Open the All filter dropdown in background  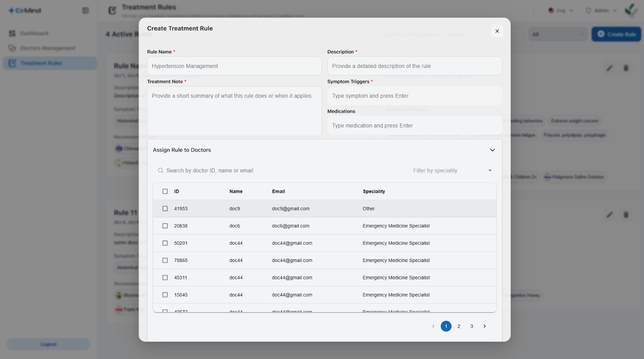558,34
